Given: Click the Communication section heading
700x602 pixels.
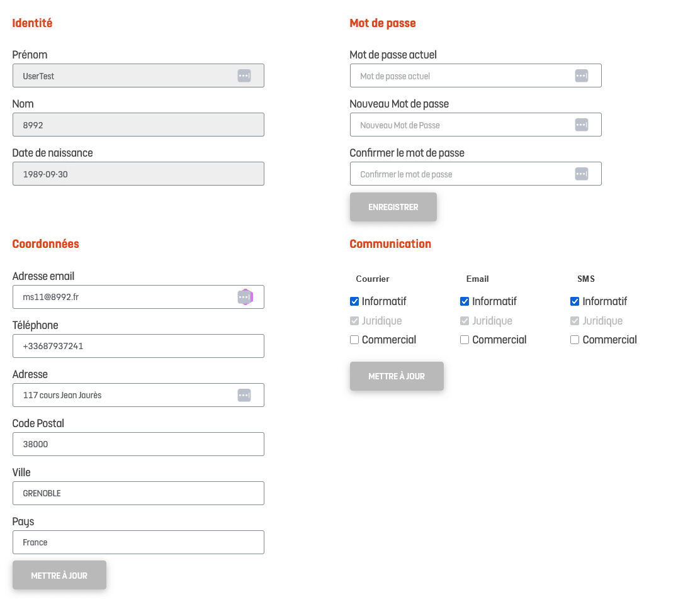Looking at the screenshot, I should (390, 244).
